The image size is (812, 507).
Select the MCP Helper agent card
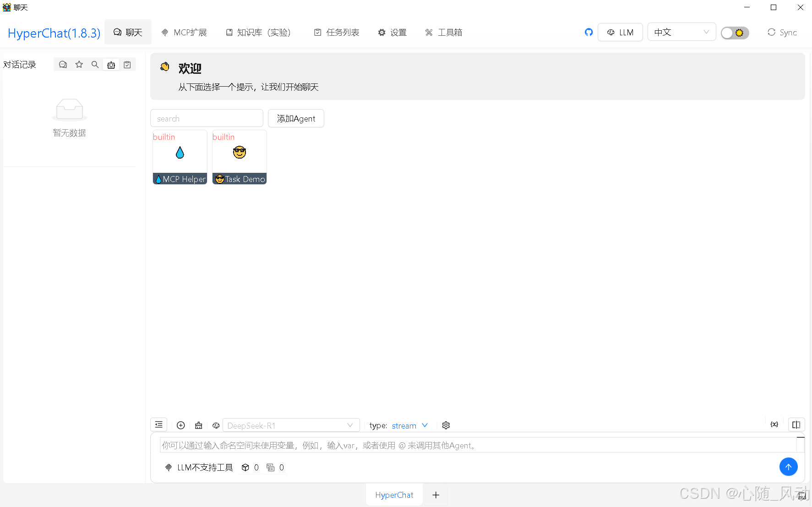pos(180,157)
